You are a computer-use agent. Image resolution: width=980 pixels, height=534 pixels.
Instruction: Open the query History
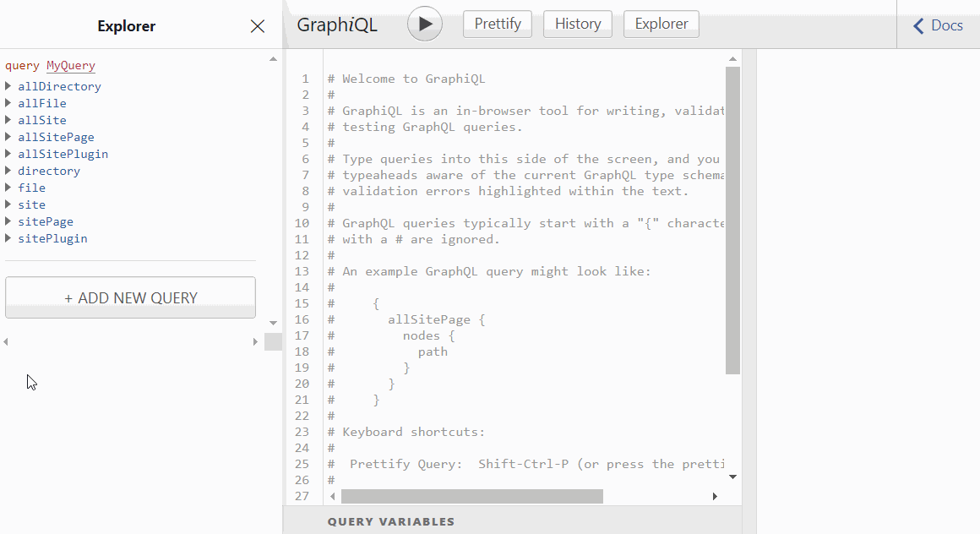coord(578,24)
